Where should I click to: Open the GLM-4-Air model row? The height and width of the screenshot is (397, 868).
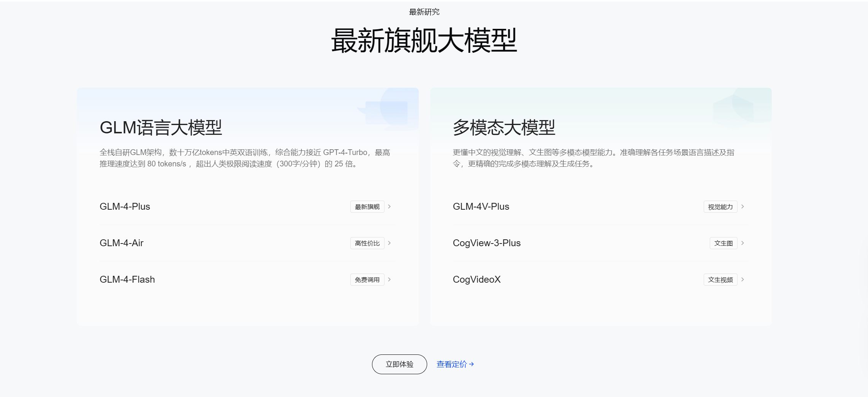[x=247, y=243]
